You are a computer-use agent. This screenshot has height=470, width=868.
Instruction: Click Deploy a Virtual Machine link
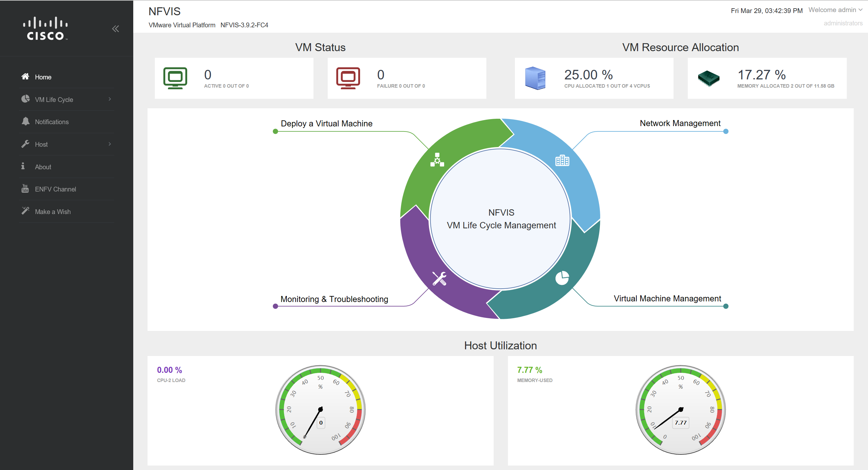(x=326, y=124)
